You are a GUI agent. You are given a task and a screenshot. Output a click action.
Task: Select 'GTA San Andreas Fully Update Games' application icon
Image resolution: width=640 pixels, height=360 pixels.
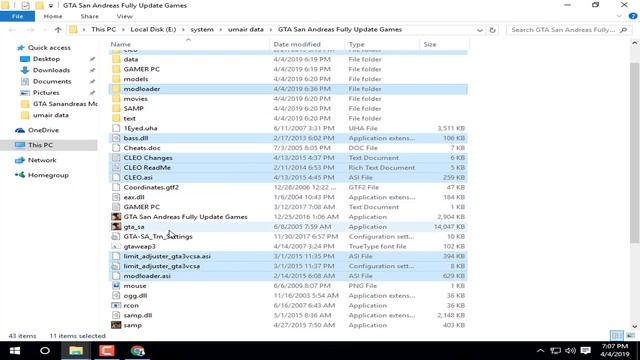(x=116, y=217)
